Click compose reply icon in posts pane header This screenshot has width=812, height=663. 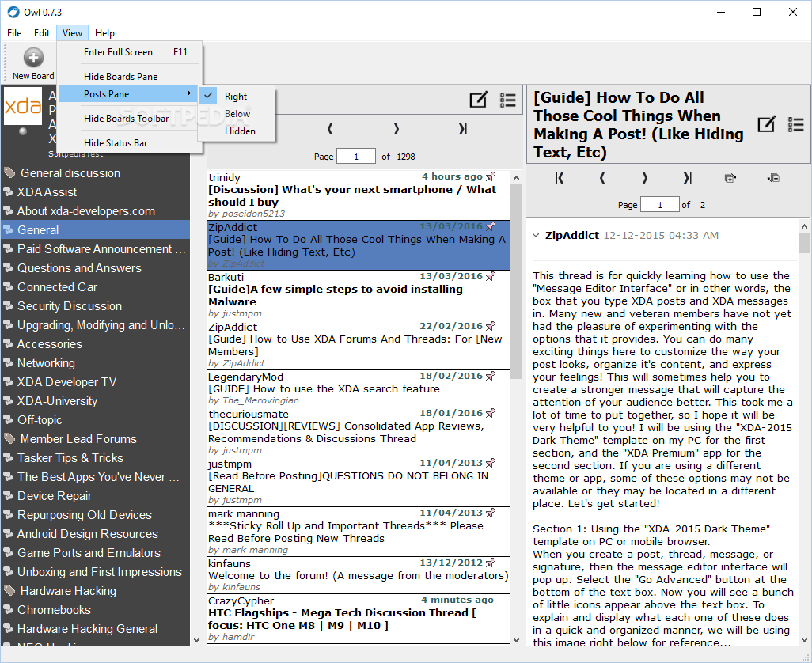click(x=766, y=124)
